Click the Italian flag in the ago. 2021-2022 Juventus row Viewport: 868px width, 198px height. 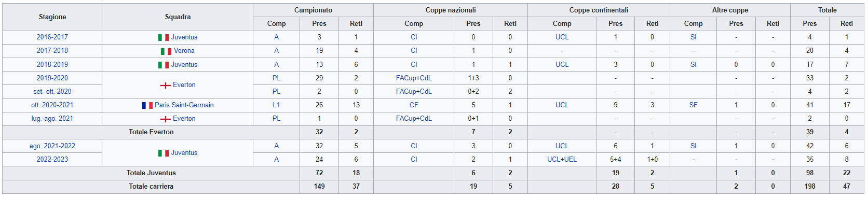pos(164,153)
